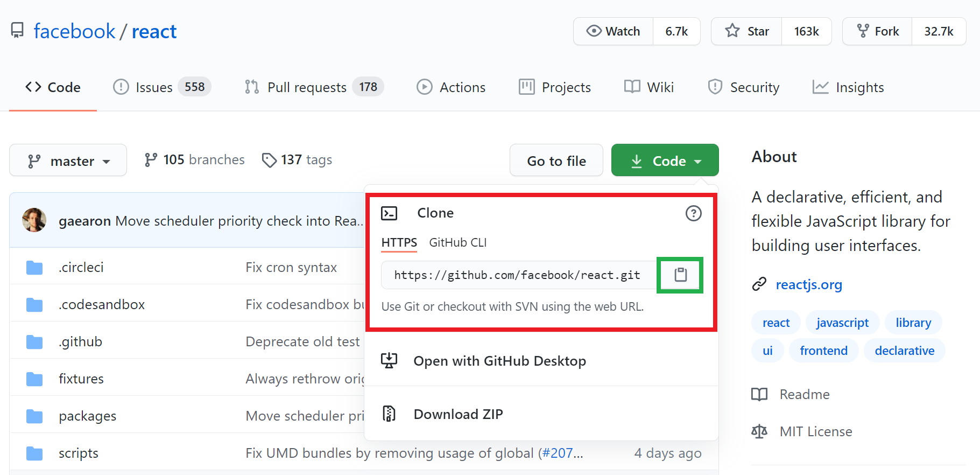This screenshot has height=475, width=980.
Task: Select the library topic tag
Action: (x=913, y=323)
